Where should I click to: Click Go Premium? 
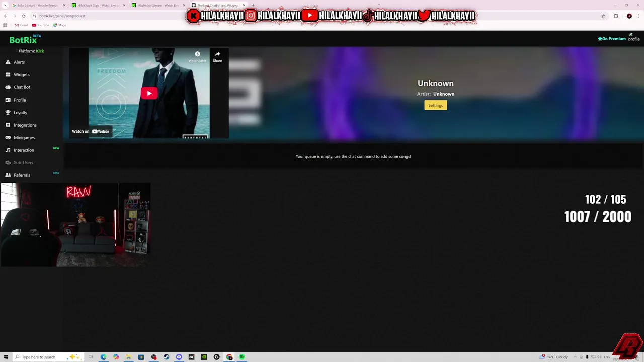coord(612,39)
